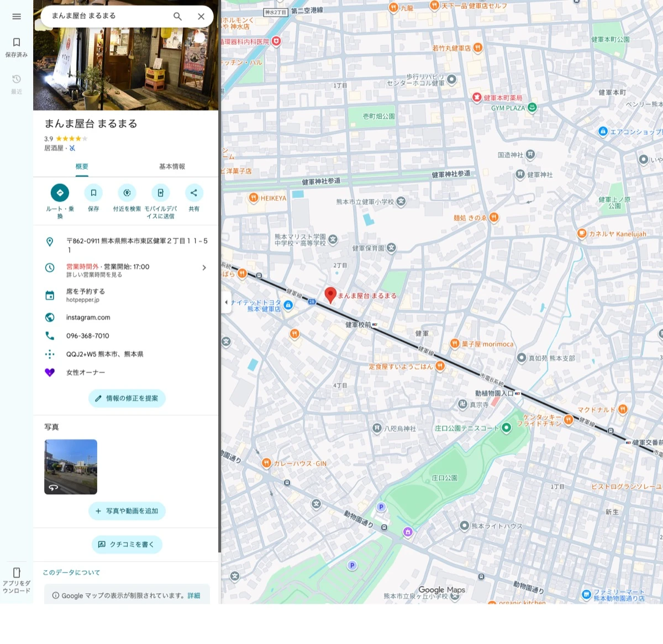Send the place to a mobile device
Viewport: 663px width, 644px height.
pos(160,193)
